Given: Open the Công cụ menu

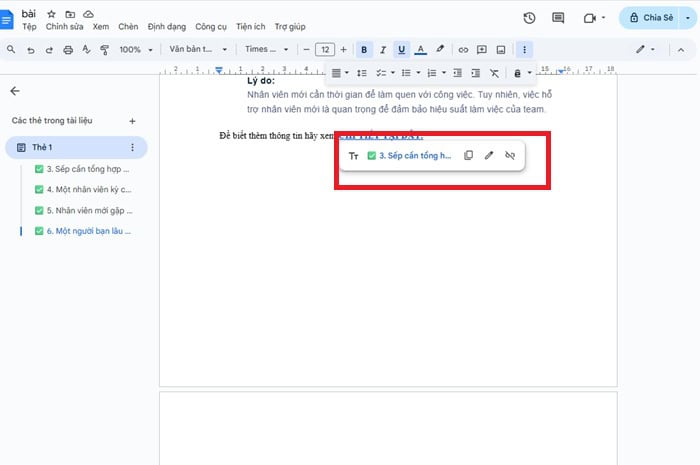Looking at the screenshot, I should pyautogui.click(x=211, y=27).
